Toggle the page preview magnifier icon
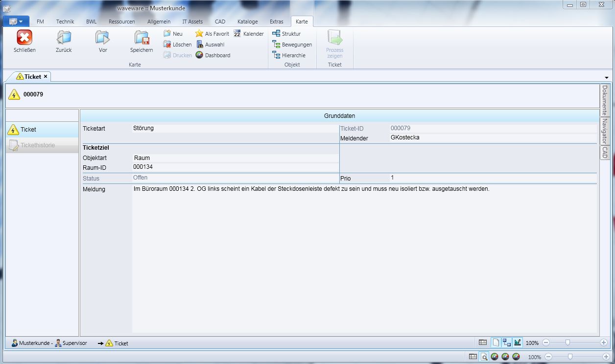The image size is (615, 364). click(484, 357)
